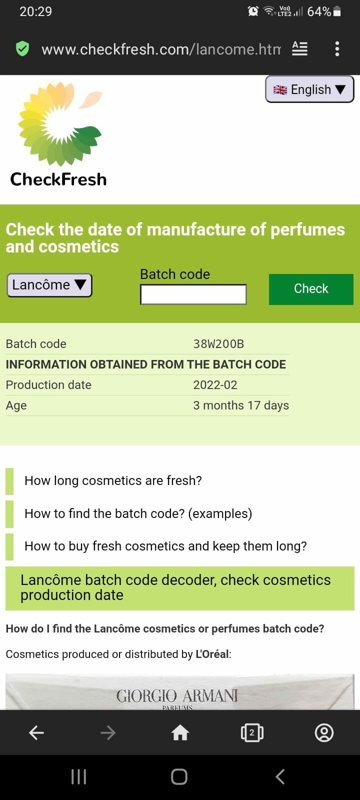
Task: Click the Batch code input field
Action: pyautogui.click(x=193, y=294)
